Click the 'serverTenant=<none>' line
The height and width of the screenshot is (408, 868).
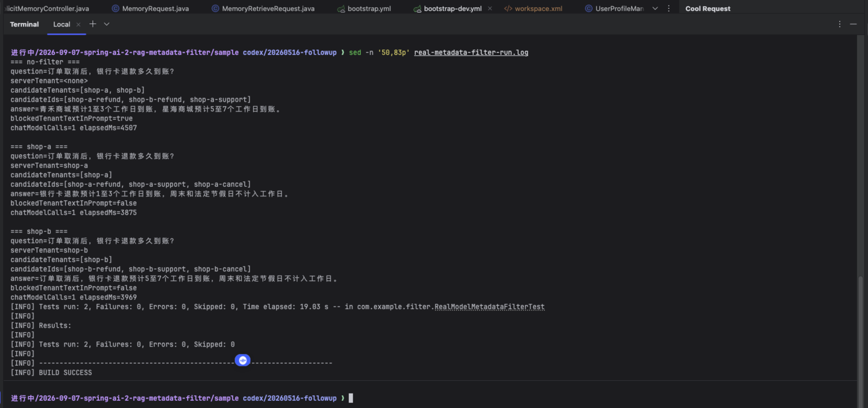tap(49, 81)
